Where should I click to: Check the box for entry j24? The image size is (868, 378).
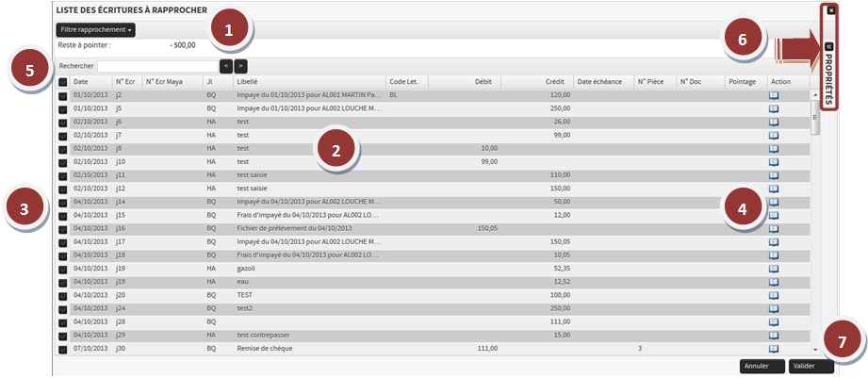pos(63,309)
